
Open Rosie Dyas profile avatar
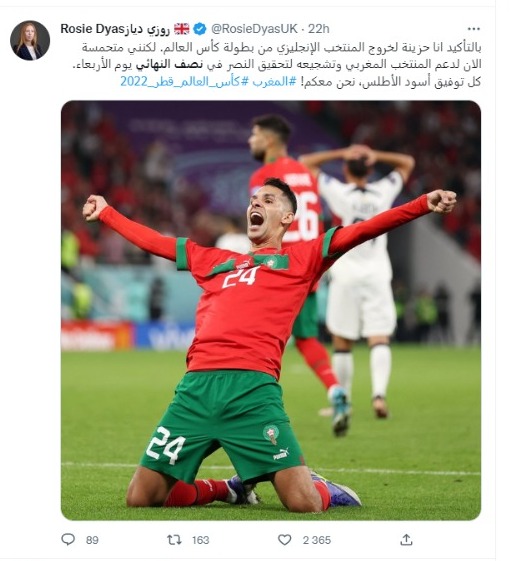[30, 40]
